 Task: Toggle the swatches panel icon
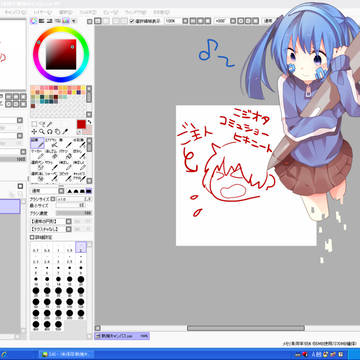66,21
